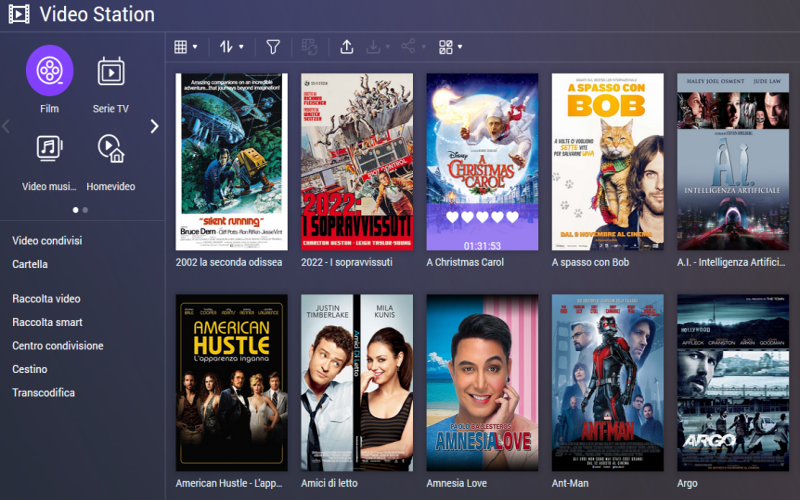This screenshot has height=500, width=800.
Task: Click the title '2022 - I sopravvissuti'
Action: click(x=347, y=262)
